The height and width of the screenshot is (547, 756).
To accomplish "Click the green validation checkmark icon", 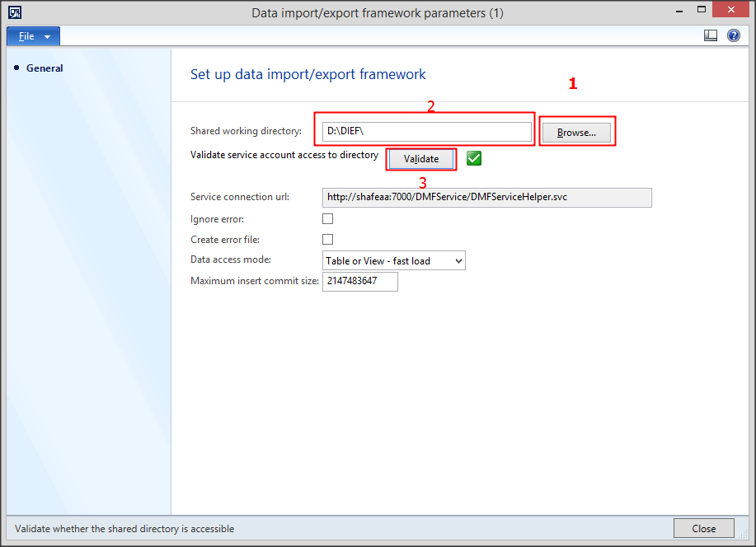I will pyautogui.click(x=473, y=158).
